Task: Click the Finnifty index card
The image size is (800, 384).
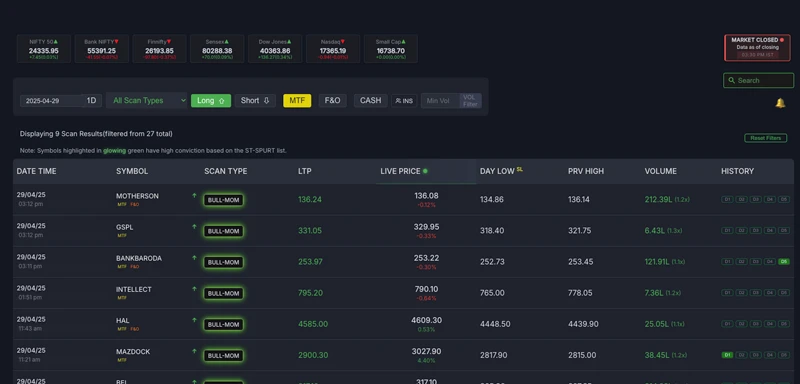Action: (159, 48)
